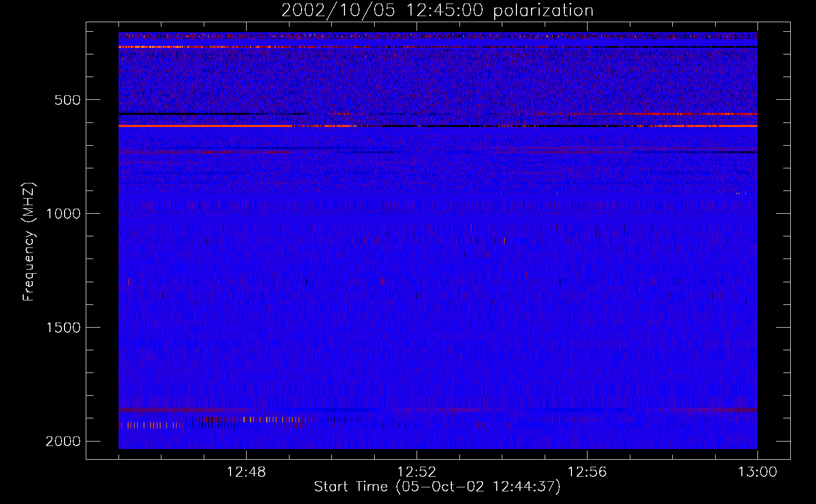This screenshot has height=504, width=816.
Task: Click the "1000" frequency tick label
Action: 63,214
